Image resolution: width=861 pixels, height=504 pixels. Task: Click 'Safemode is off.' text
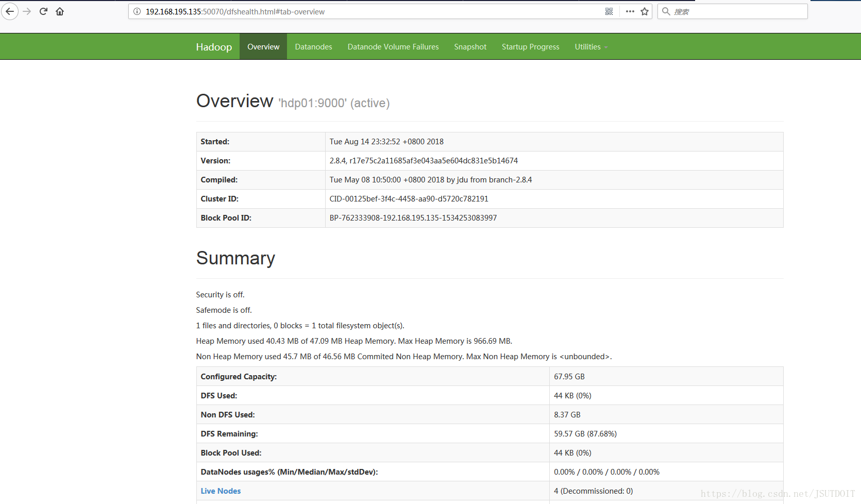(x=224, y=310)
